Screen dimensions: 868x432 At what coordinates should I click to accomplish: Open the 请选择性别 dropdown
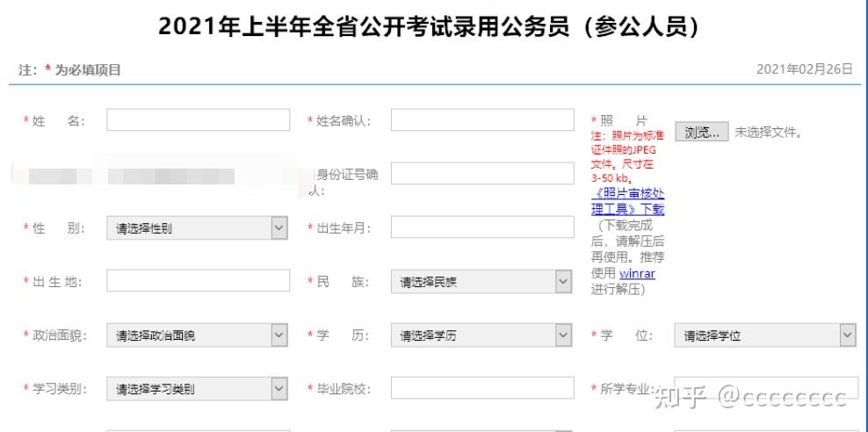click(x=197, y=228)
